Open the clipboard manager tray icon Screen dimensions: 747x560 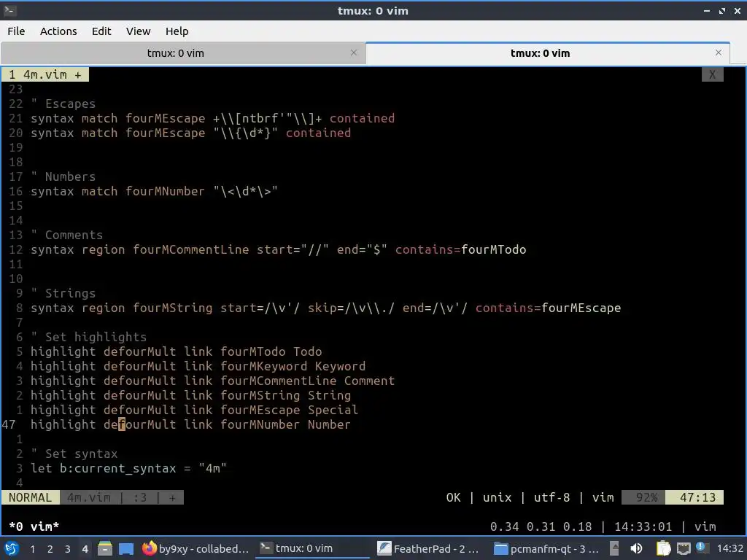pyautogui.click(x=663, y=548)
